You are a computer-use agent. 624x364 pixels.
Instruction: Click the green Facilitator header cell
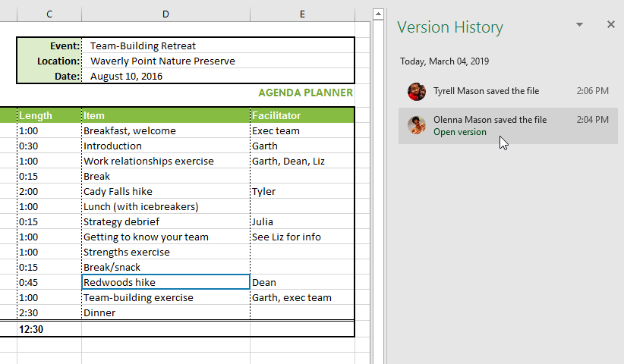tap(302, 115)
